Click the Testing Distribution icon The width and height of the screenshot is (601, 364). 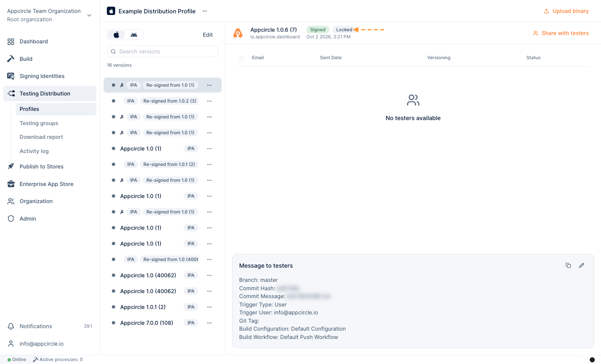[11, 94]
